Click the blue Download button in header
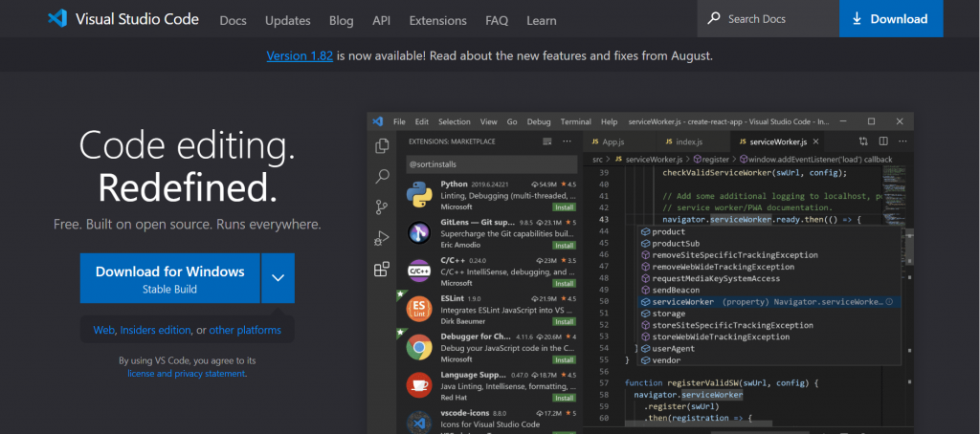The image size is (980, 434). (x=891, y=19)
